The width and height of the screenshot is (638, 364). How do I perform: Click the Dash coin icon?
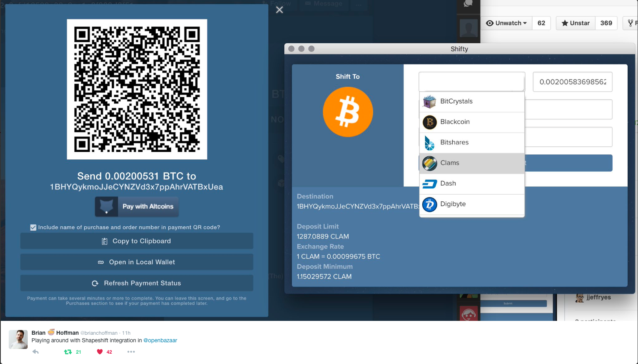[430, 184]
